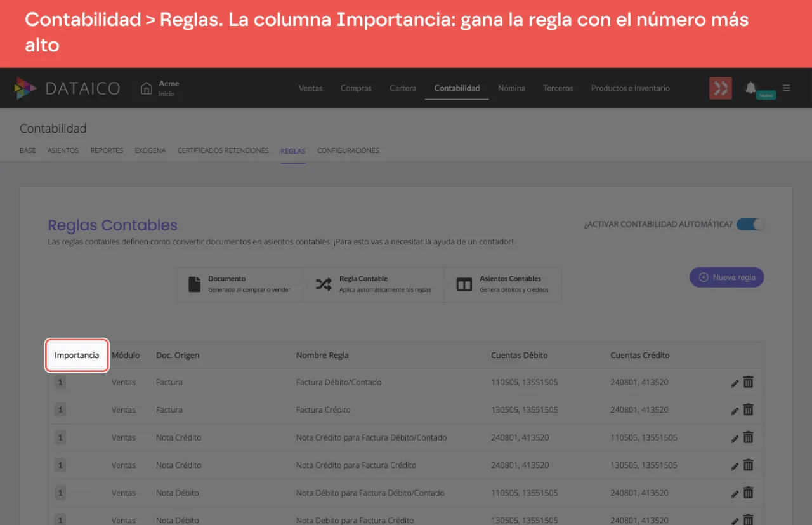
Task: Open the Terceros menu
Action: pyautogui.click(x=558, y=88)
